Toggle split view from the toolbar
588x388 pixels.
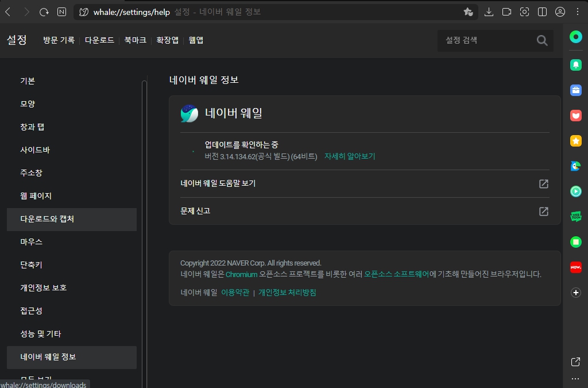click(x=542, y=12)
